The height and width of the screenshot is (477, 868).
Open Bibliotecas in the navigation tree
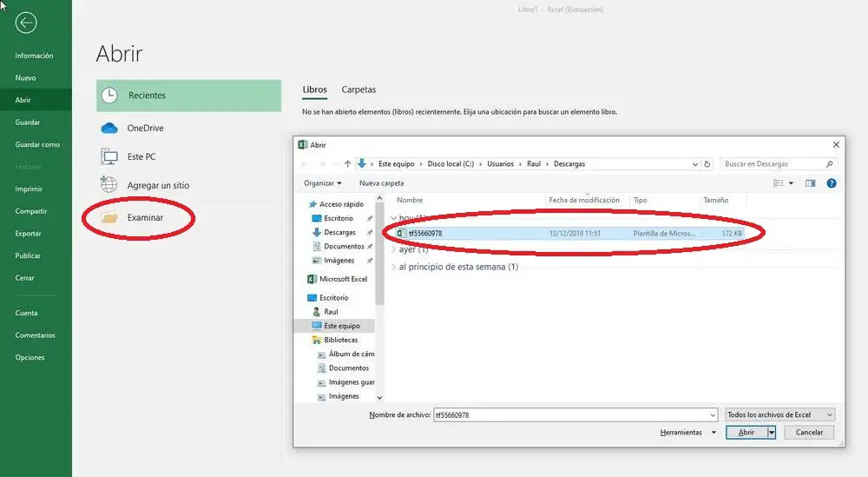335,341
